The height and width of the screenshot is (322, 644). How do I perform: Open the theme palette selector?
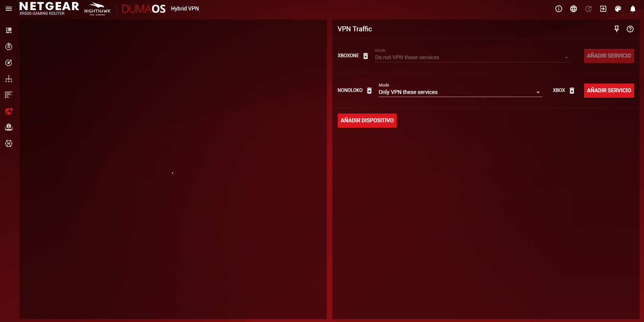[618, 9]
